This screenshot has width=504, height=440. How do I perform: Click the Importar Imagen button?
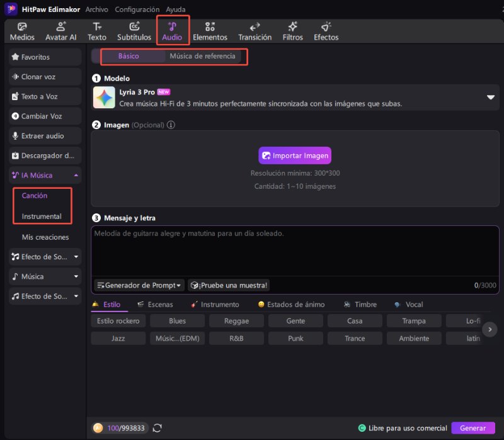(x=295, y=155)
